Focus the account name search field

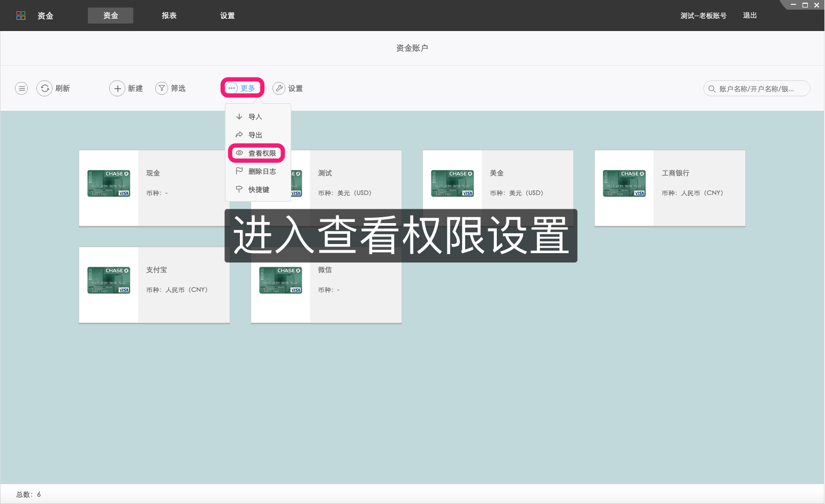(x=756, y=89)
